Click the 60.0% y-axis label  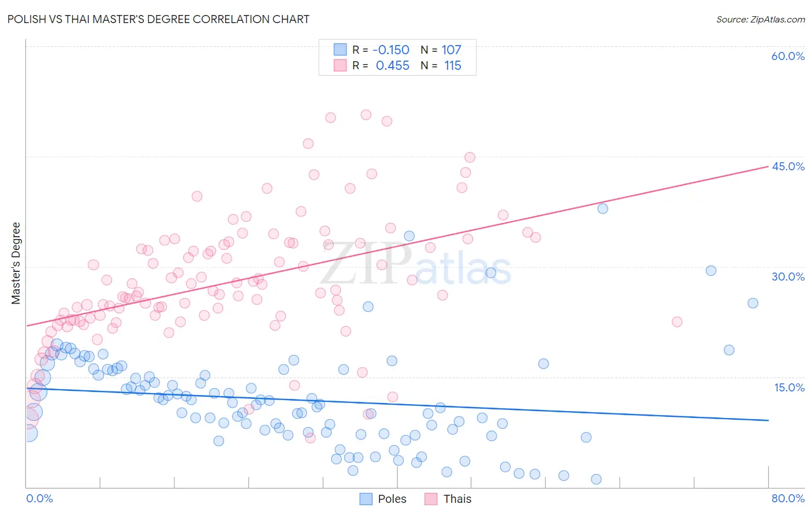[788, 56]
